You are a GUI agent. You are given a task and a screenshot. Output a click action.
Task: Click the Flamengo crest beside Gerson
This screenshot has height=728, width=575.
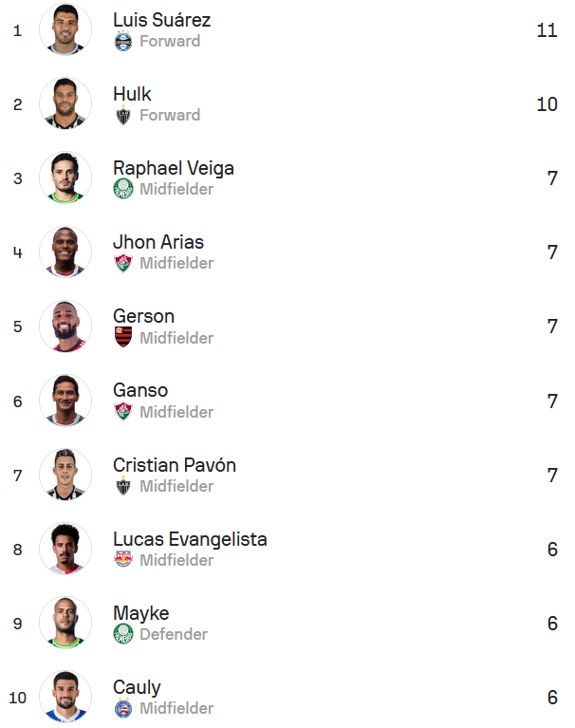(123, 337)
